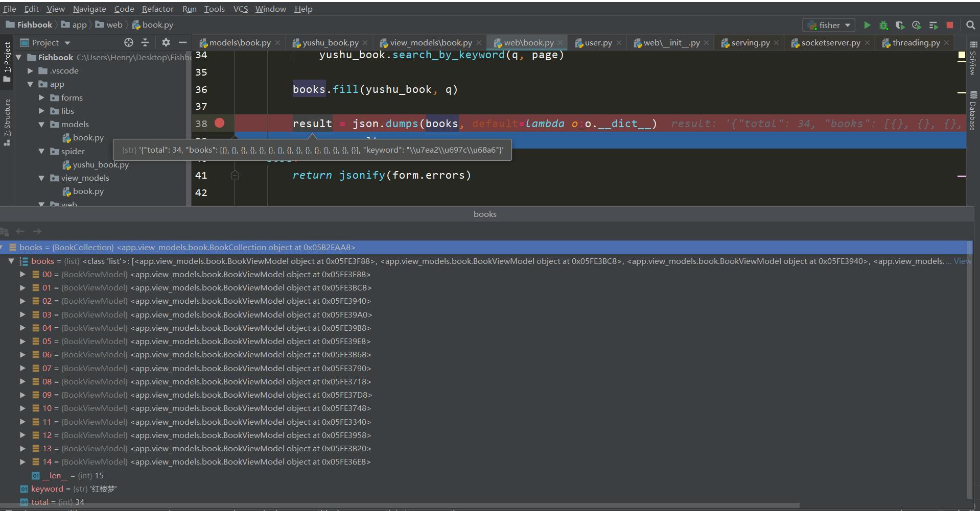Run with coverage using the shield icon
Image resolution: width=980 pixels, height=511 pixels.
(x=900, y=25)
